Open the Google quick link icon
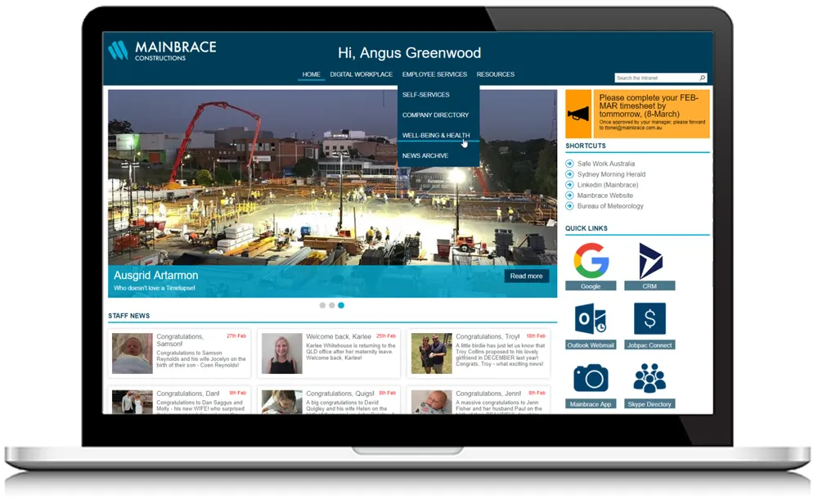The image size is (818, 504). 591,260
